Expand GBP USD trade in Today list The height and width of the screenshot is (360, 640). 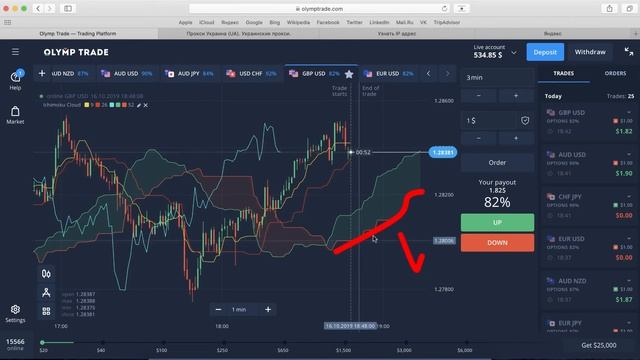(589, 122)
